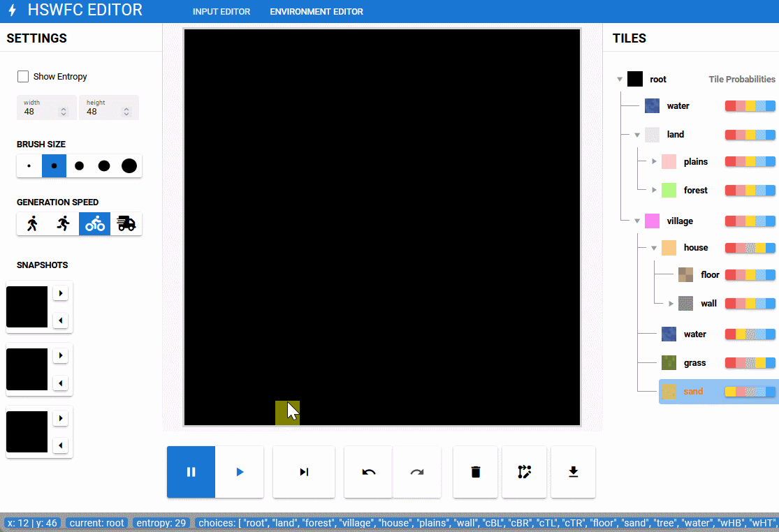The image size is (779, 532).
Task: Enable the Show Entropy checkbox
Action: pyautogui.click(x=23, y=77)
